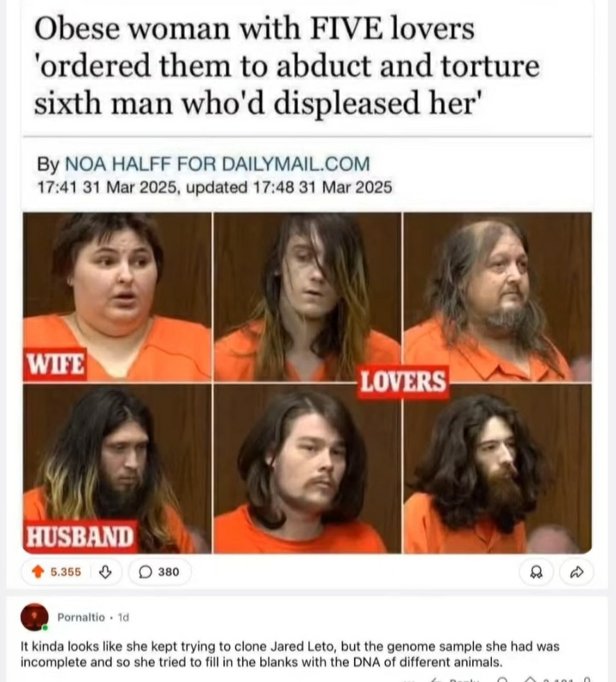Click the 1d comment timestamp
The image size is (616, 682).
point(123,617)
